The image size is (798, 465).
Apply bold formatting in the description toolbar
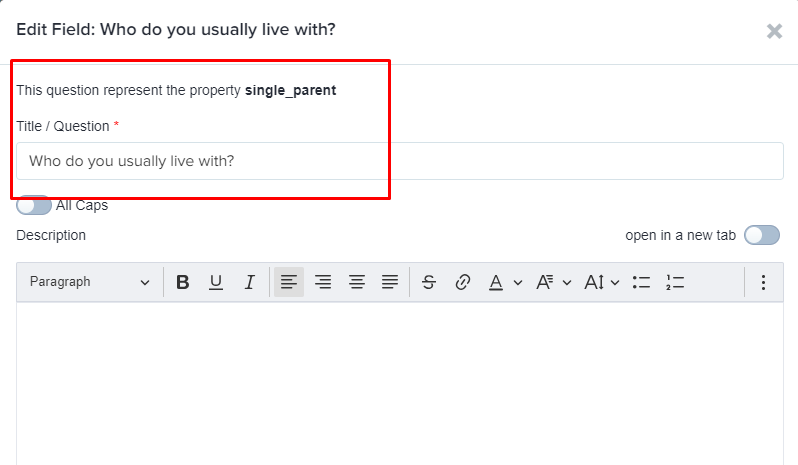click(x=183, y=282)
